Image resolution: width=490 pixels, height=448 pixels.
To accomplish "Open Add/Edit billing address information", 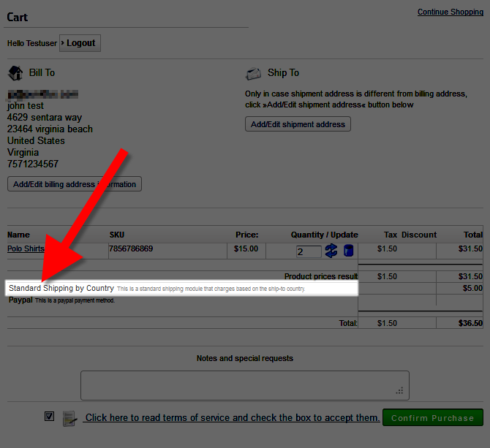I will click(x=75, y=184).
